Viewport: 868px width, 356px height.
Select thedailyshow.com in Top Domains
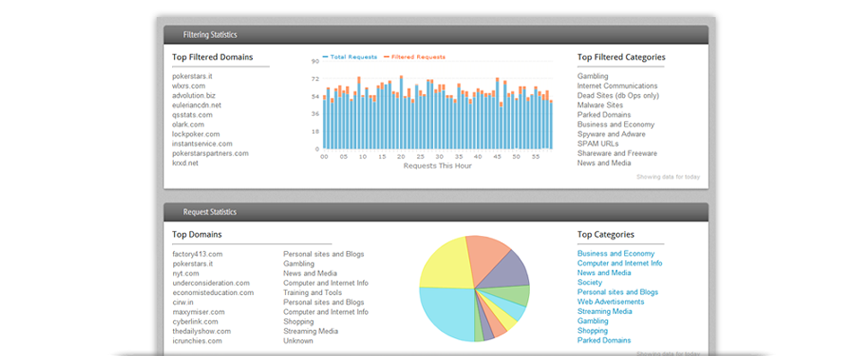click(202, 331)
